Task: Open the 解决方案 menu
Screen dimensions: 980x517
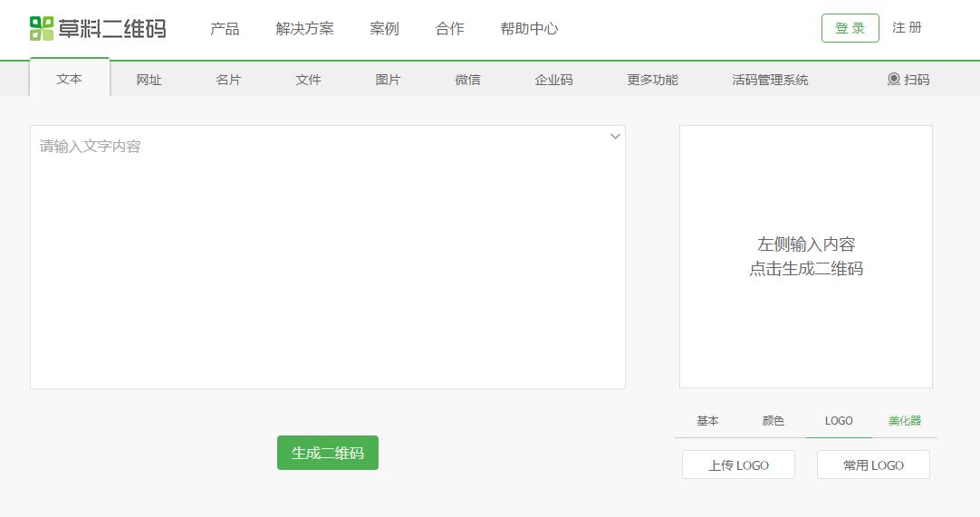Action: click(304, 28)
